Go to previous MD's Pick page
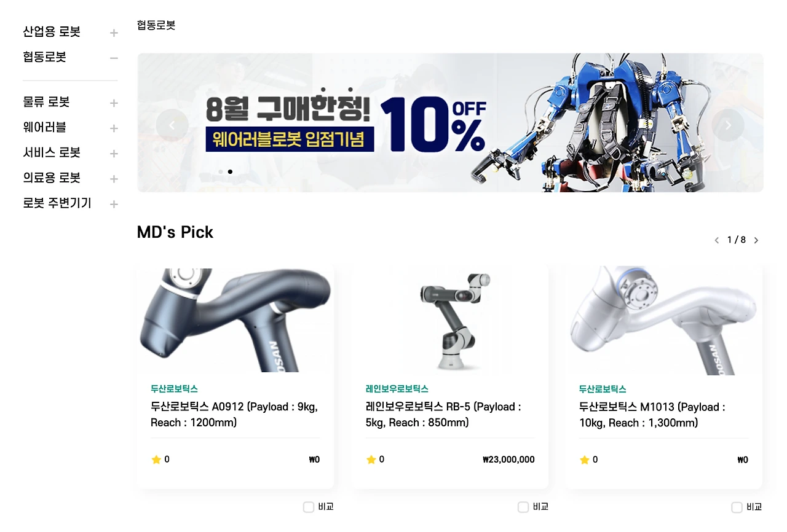Image resolution: width=787 pixels, height=532 pixels. (716, 240)
